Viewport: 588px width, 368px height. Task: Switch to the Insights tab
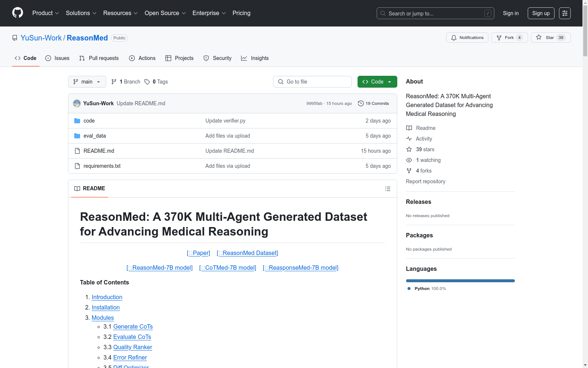255,58
